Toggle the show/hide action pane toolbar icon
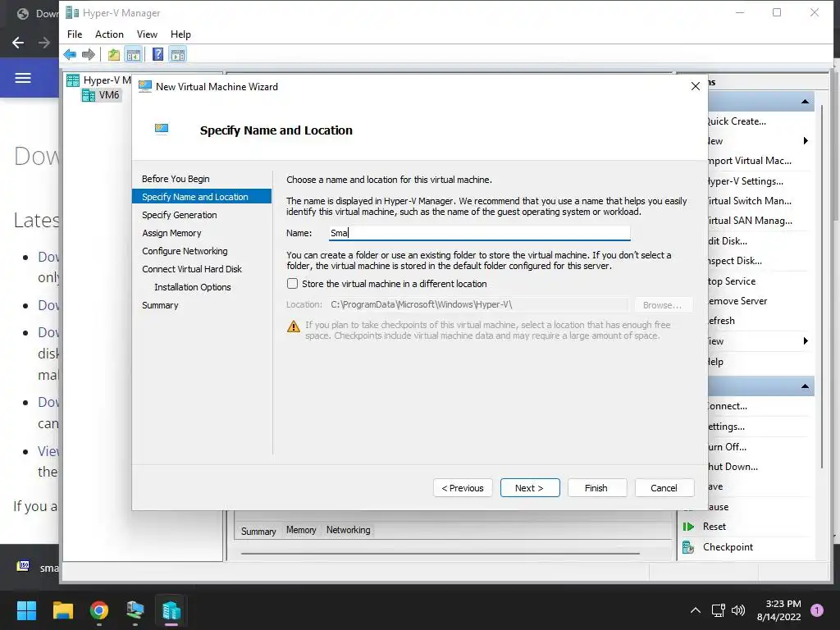Image resolution: width=840 pixels, height=630 pixels. click(x=178, y=54)
